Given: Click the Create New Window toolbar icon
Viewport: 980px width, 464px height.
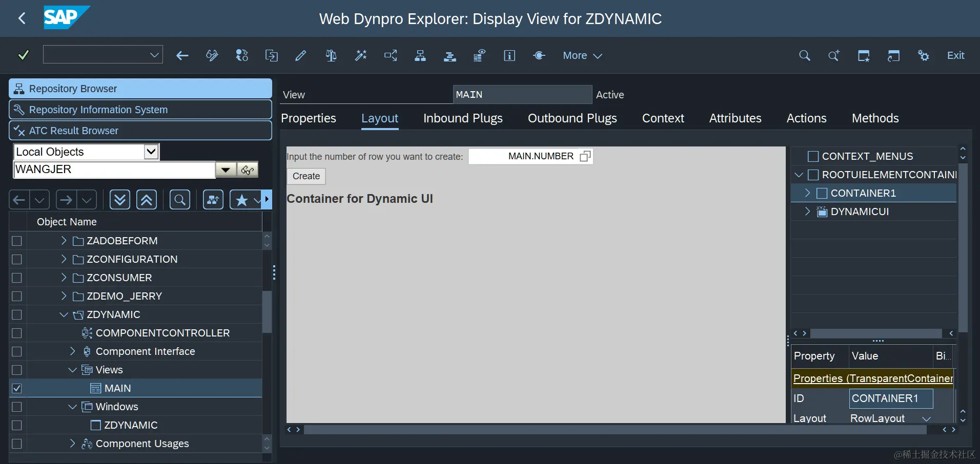Looking at the screenshot, I should 864,55.
